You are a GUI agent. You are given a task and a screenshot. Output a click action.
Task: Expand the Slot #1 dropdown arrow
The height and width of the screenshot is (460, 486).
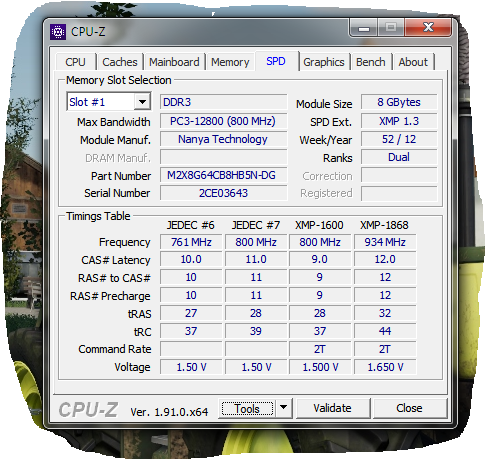click(142, 102)
